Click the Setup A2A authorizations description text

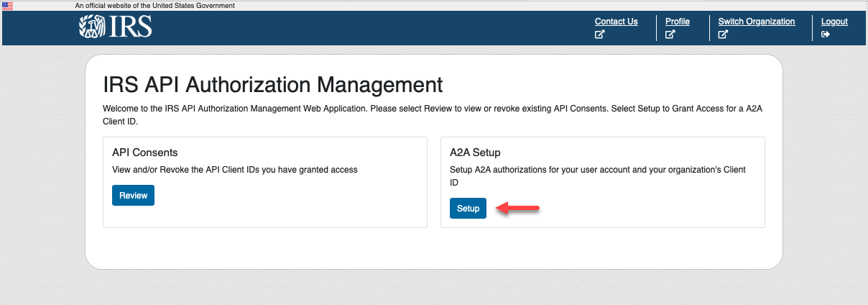click(x=597, y=170)
